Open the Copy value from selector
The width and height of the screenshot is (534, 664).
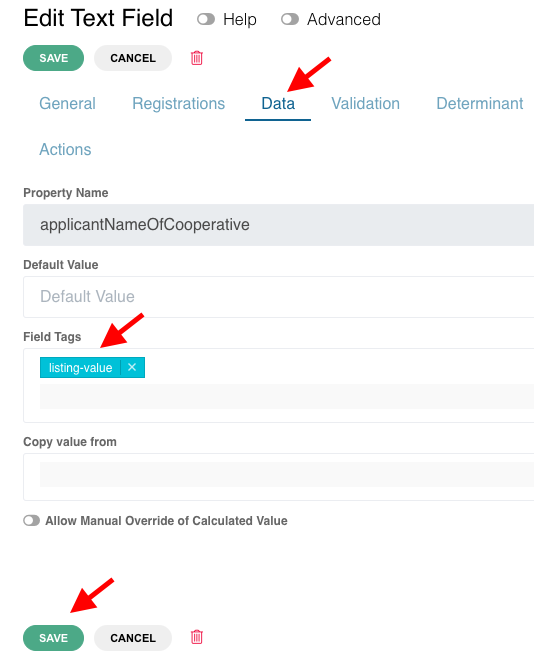coord(279,477)
